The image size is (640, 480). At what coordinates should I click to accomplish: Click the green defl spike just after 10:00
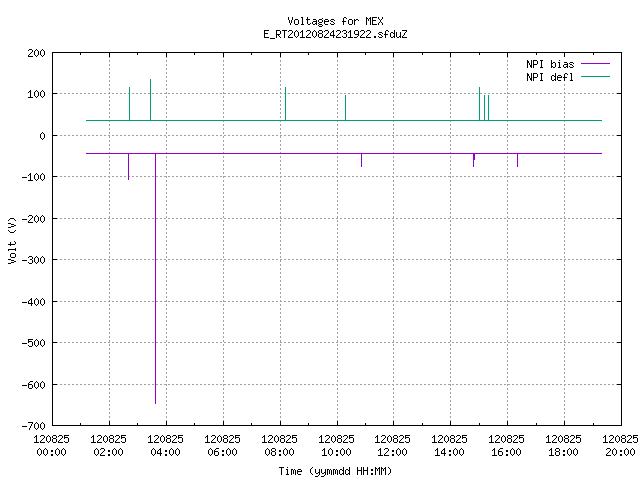(345, 108)
